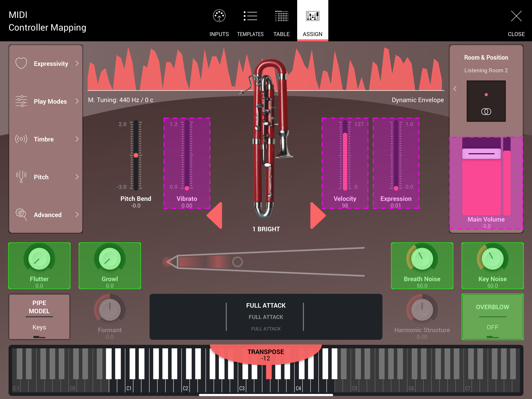This screenshot has width=532, height=399.
Task: Click the Key Noise knob
Action: (x=492, y=259)
